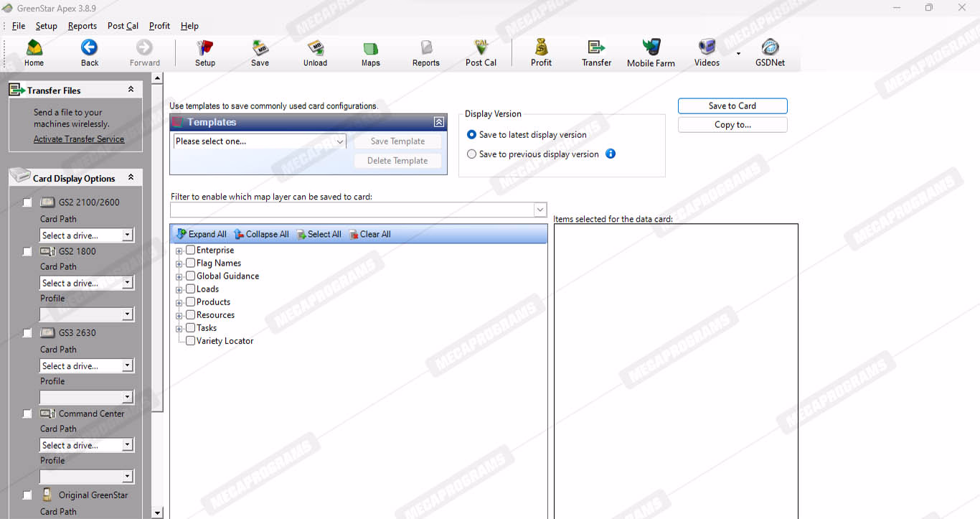Select Save to latest display version
The height and width of the screenshot is (519, 980).
[x=471, y=134]
